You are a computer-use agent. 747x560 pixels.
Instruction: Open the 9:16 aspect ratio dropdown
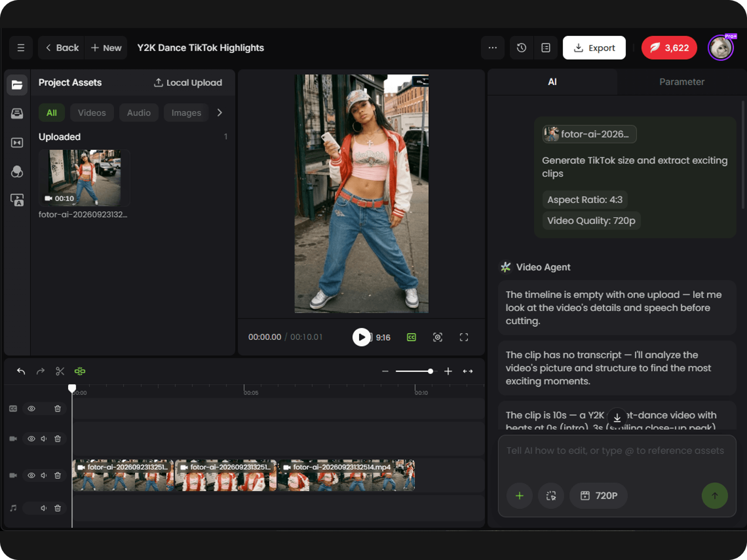tap(382, 337)
